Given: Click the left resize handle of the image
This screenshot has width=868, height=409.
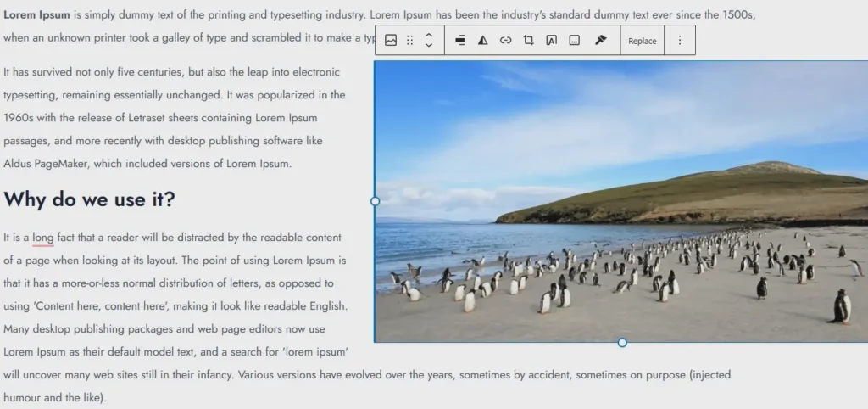Looking at the screenshot, I should [x=376, y=201].
